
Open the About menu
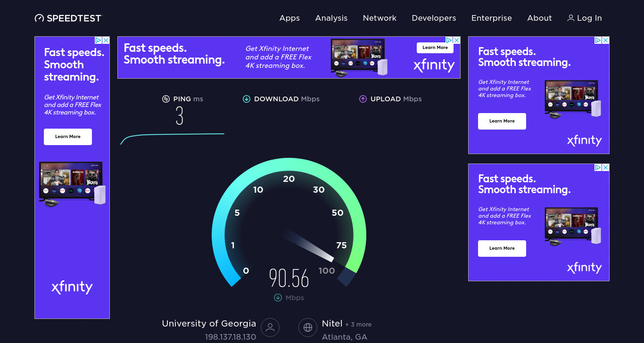pyautogui.click(x=539, y=18)
